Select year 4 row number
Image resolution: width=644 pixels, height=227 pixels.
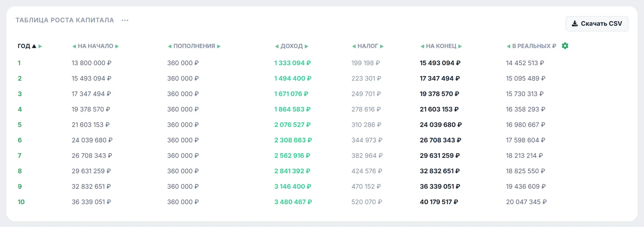[20, 109]
